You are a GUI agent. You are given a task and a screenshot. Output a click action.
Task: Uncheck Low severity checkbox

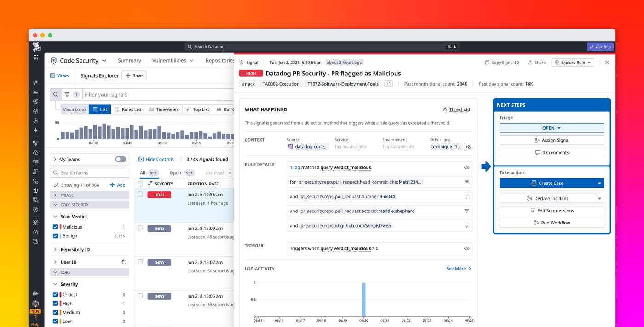[55, 321]
